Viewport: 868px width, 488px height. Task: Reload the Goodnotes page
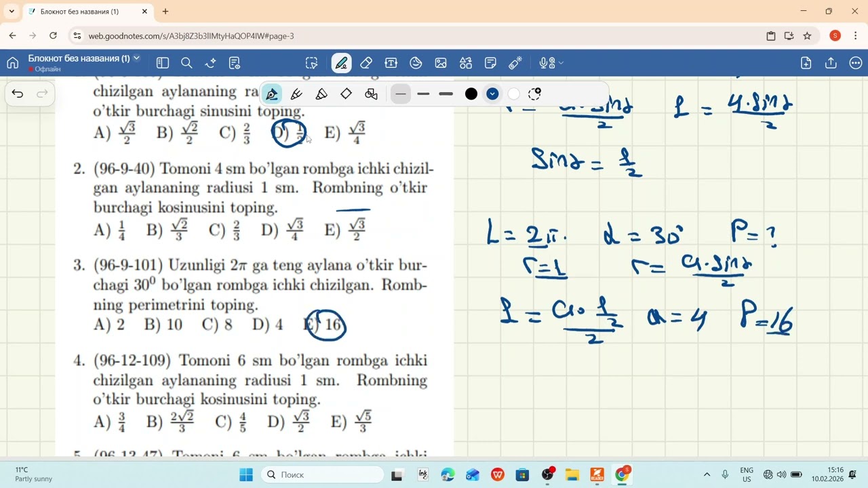point(53,36)
